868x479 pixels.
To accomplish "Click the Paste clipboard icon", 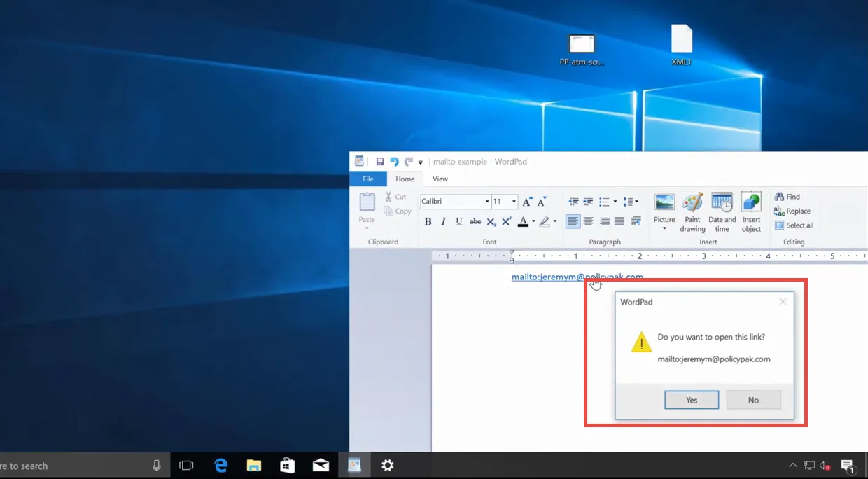I will coord(367,202).
